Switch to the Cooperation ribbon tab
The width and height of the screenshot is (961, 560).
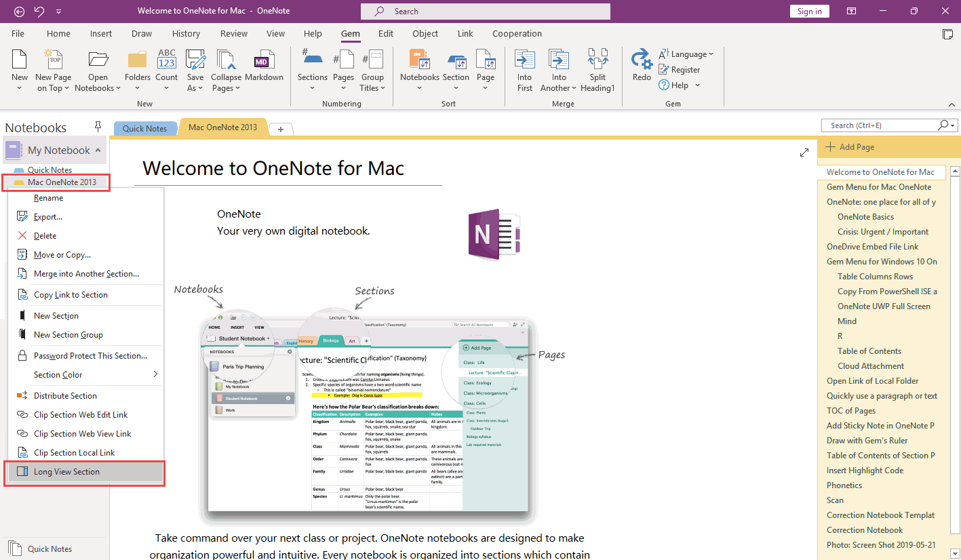(517, 33)
